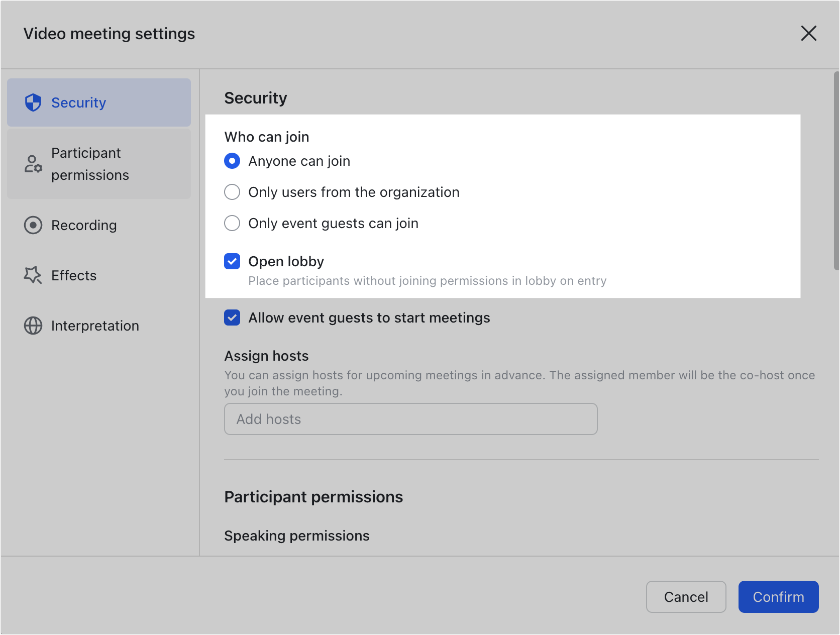Select 'Only event guests can join' option
840x635 pixels.
[232, 223]
